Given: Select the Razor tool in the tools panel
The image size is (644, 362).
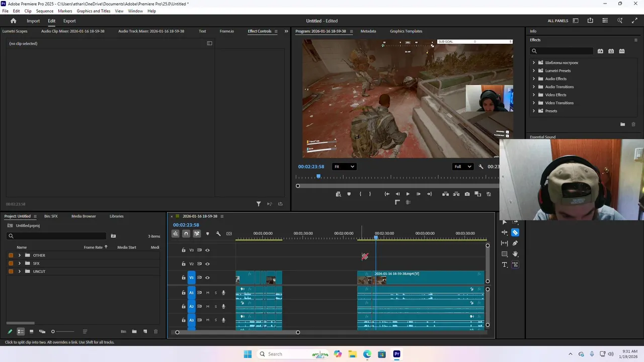Looking at the screenshot, I should click(x=515, y=232).
